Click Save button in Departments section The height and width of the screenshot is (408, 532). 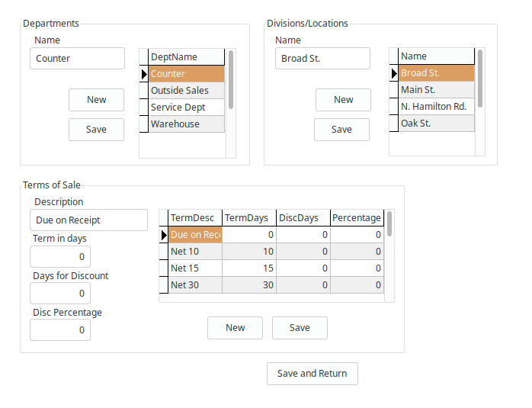coord(96,130)
